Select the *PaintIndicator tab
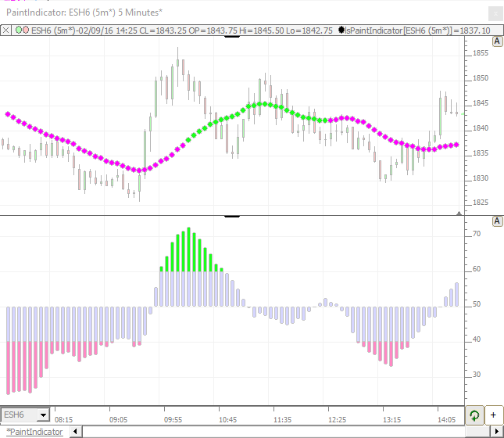 [34, 432]
